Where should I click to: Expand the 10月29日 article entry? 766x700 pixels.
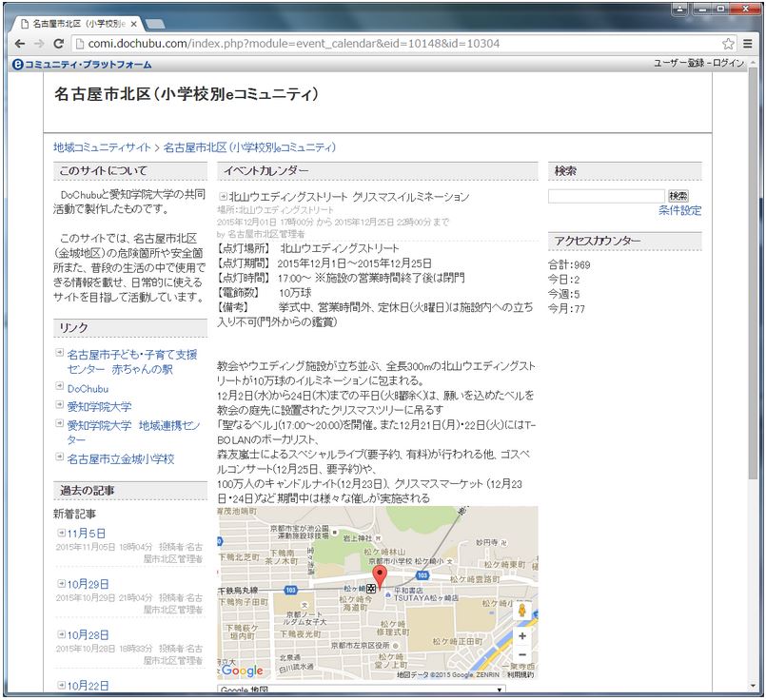click(60, 584)
